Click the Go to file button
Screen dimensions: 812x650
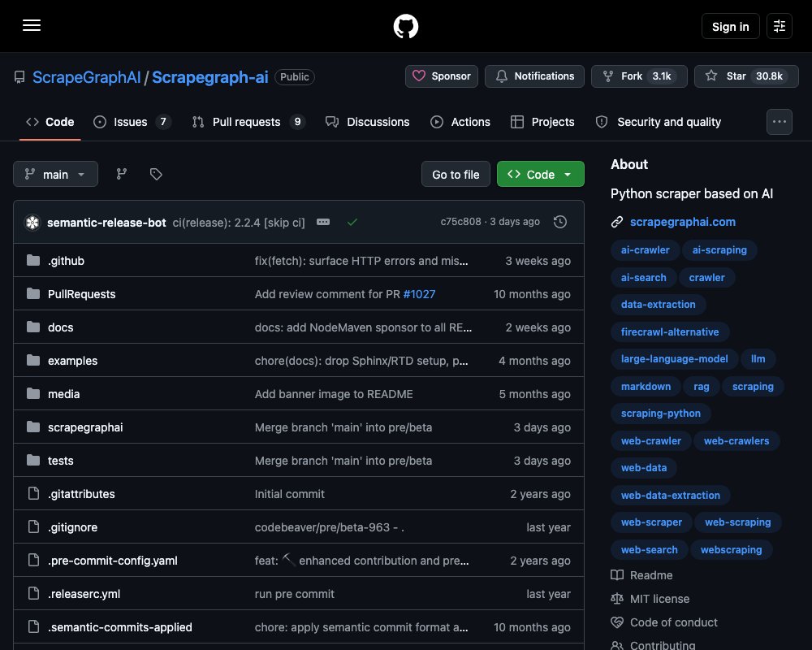(456, 174)
